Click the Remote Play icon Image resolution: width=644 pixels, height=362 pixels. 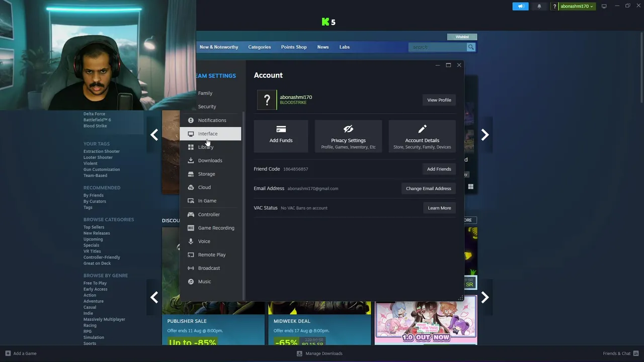(191, 254)
